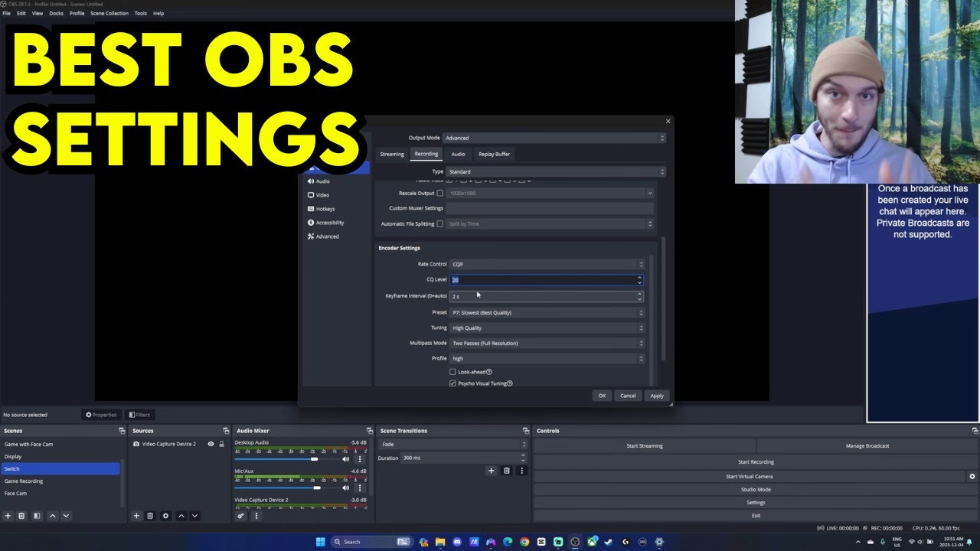Screen dimensions: 980x551
Task: Add a scene transition with plus icon
Action: (492, 471)
